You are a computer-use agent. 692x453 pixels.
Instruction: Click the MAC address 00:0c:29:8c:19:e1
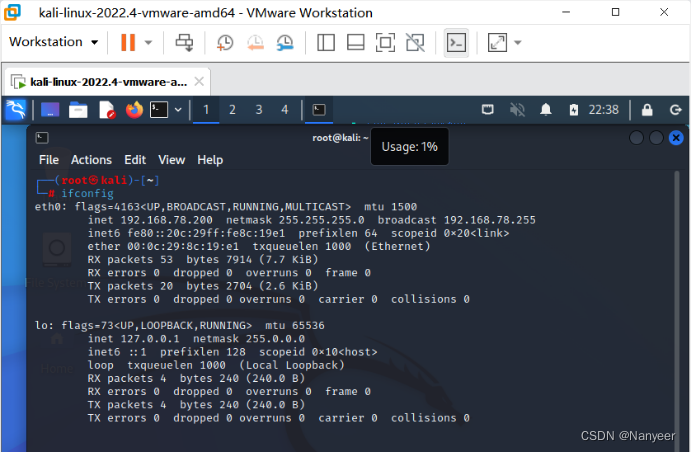tap(183, 246)
